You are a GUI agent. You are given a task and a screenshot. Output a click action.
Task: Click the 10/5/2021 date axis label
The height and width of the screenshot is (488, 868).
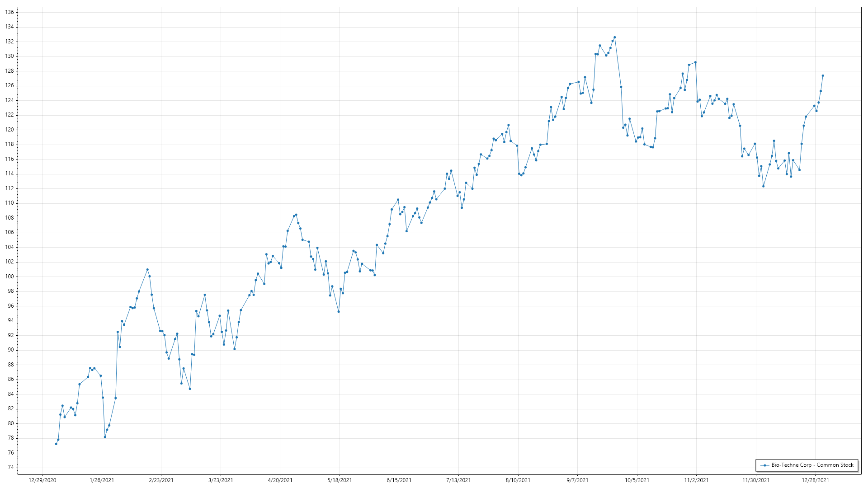[x=637, y=480]
